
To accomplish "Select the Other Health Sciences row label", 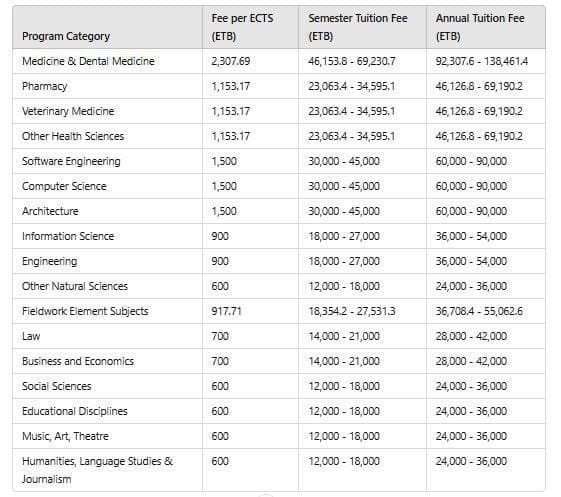I will point(73,136).
